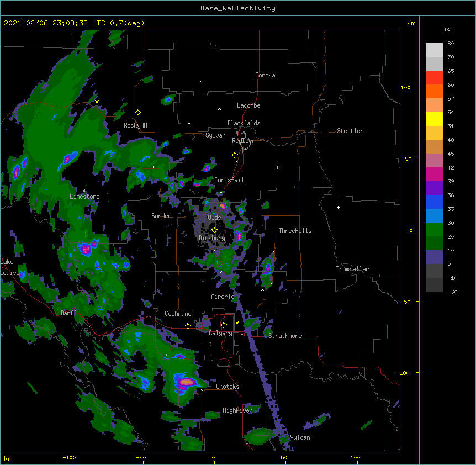Click the red 60–65 dBZ legend swatch
This screenshot has width=476, height=465.
coord(434,77)
